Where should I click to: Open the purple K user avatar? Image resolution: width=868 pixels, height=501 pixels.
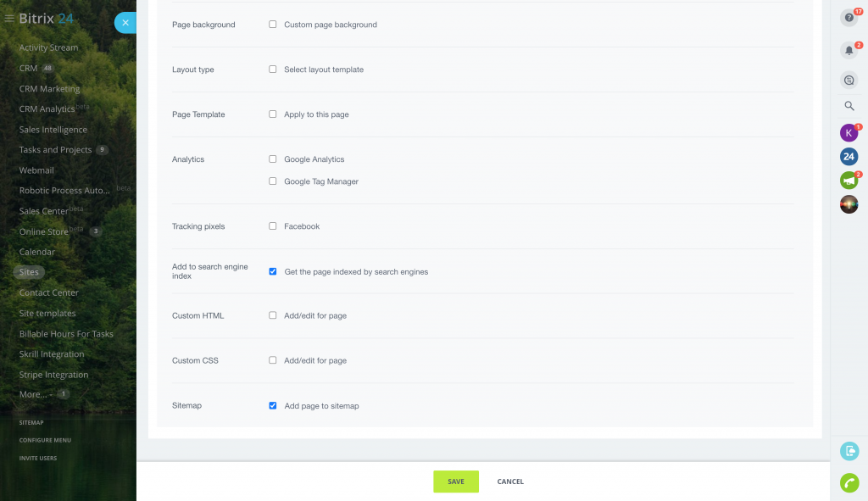849,132
